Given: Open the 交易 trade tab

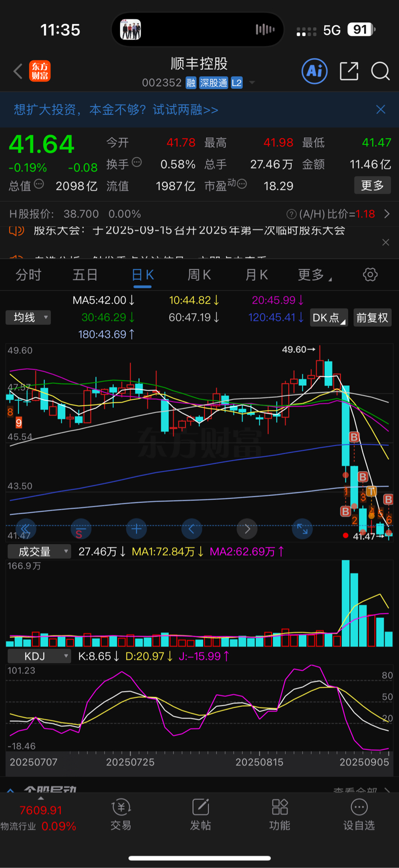Looking at the screenshot, I should 121,814.
